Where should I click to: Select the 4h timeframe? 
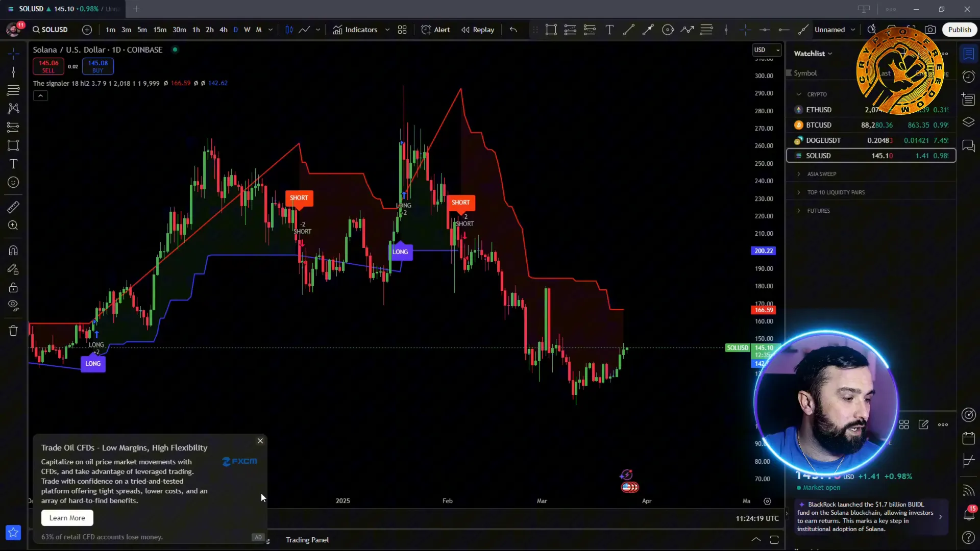tap(224, 30)
